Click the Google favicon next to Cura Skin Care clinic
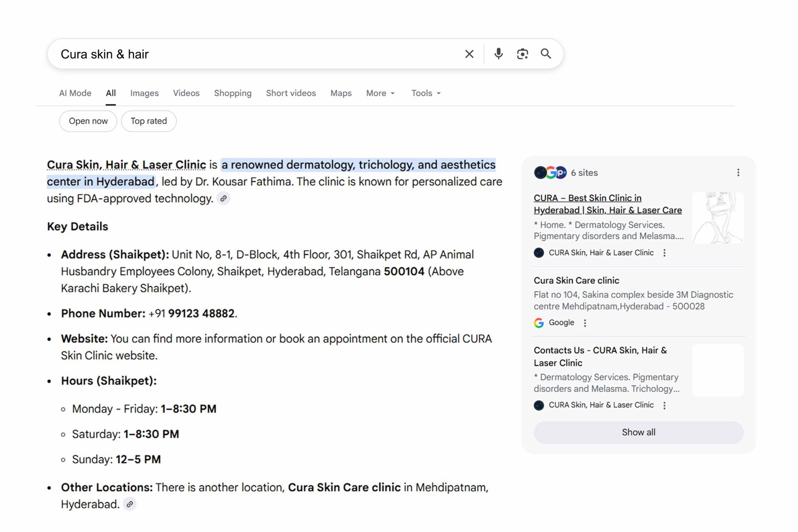 click(x=539, y=323)
